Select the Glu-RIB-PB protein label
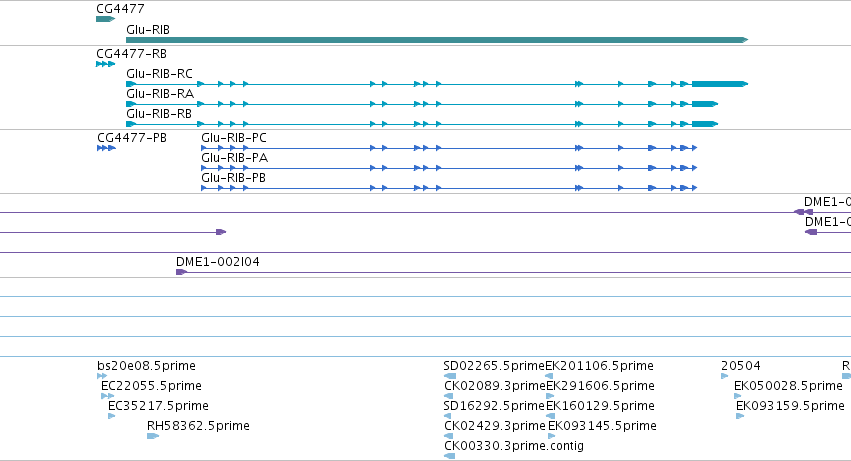The width and height of the screenshot is (851, 461). click(x=233, y=178)
